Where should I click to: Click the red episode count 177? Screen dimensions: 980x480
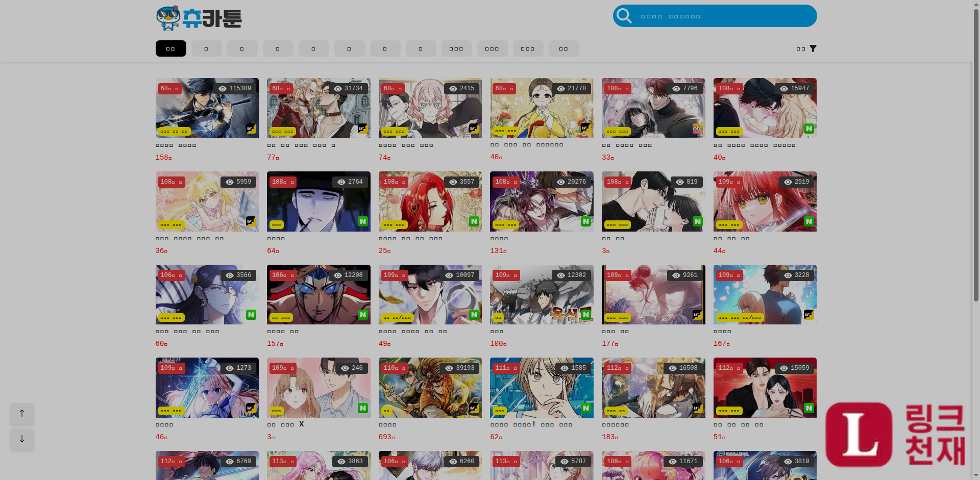(610, 344)
